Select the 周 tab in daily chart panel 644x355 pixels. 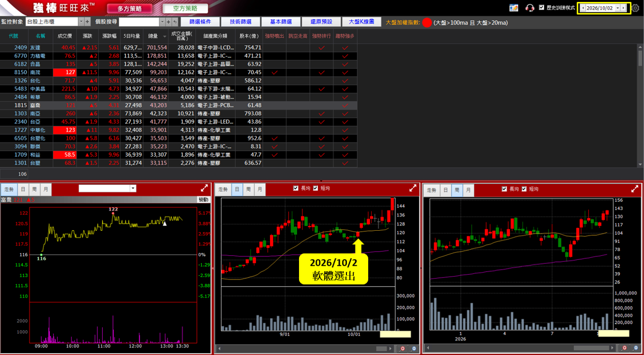pyautogui.click(x=248, y=189)
